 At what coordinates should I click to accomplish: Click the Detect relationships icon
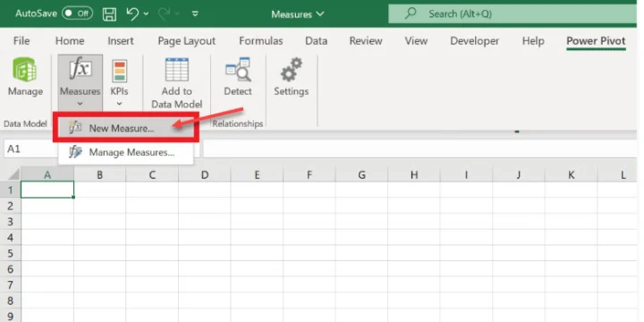tap(238, 70)
